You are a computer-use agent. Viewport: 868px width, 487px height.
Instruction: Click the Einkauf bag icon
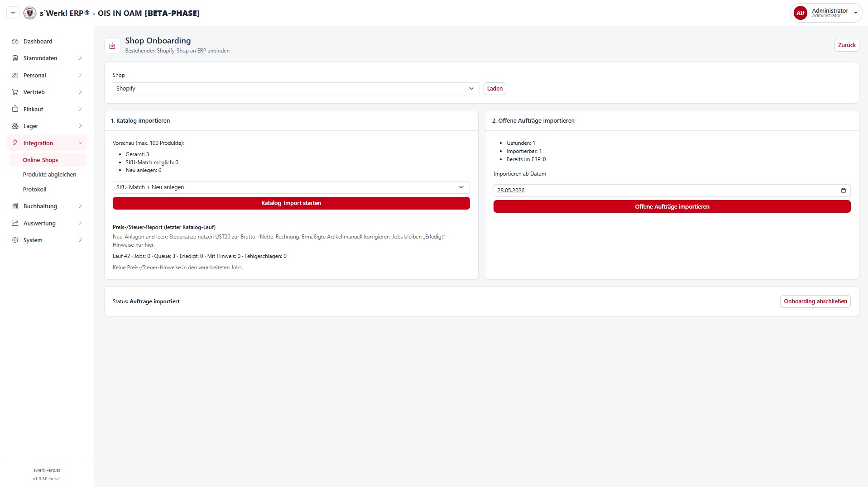point(15,109)
